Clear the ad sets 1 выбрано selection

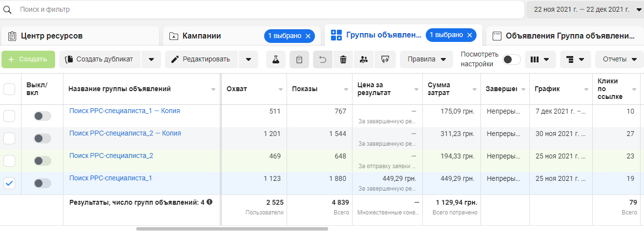469,35
